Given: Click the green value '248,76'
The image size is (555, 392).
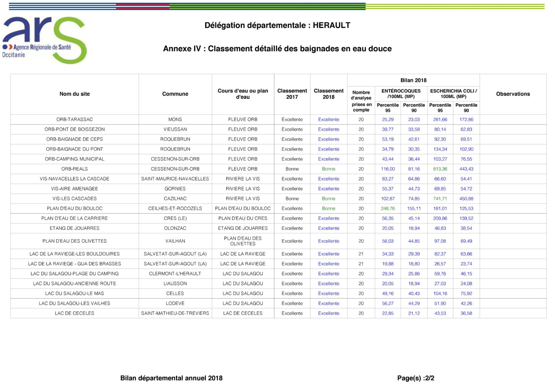Looking at the screenshot, I should coord(388,209).
